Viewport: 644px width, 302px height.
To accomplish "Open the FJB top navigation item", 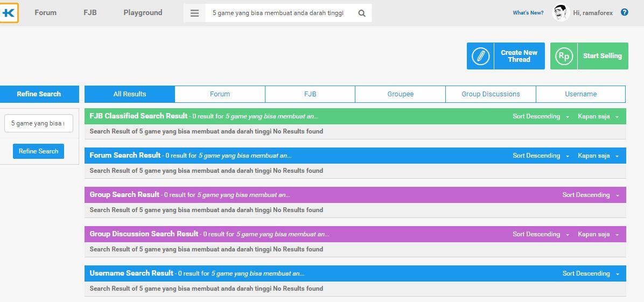I will pos(90,13).
